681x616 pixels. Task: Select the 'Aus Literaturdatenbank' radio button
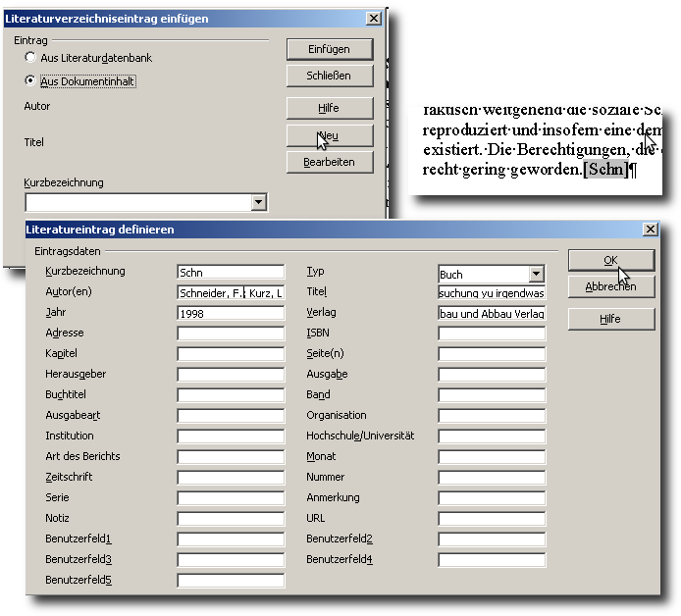pos(30,58)
